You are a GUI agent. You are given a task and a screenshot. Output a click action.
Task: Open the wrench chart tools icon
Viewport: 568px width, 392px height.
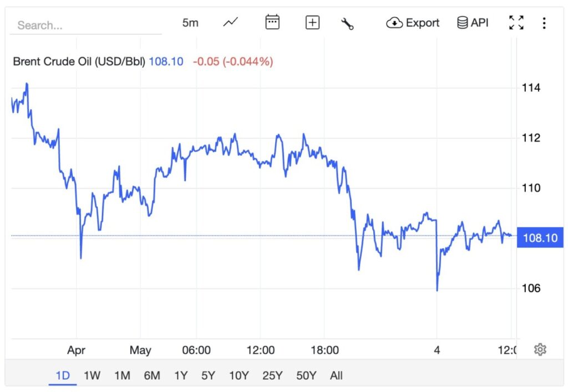347,23
